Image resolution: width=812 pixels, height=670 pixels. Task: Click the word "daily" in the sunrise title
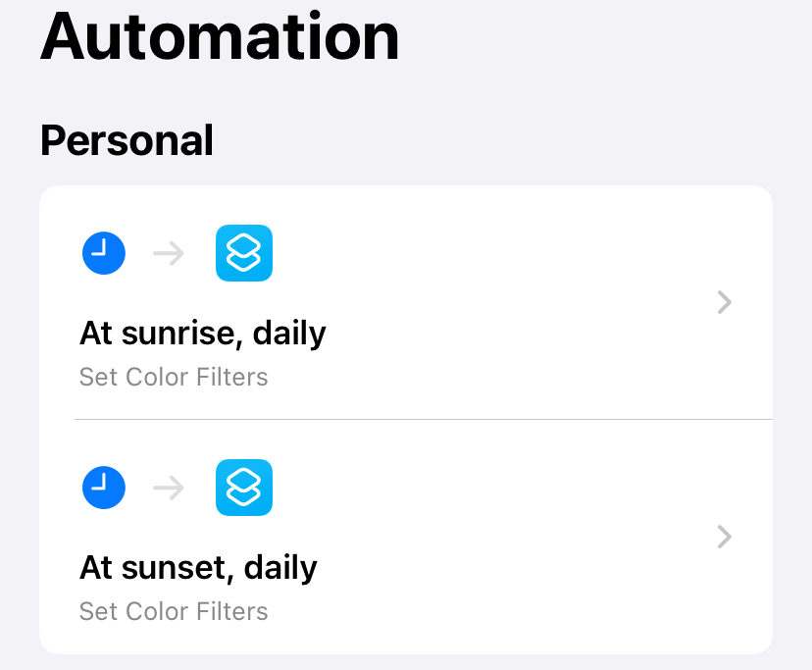[x=289, y=334]
